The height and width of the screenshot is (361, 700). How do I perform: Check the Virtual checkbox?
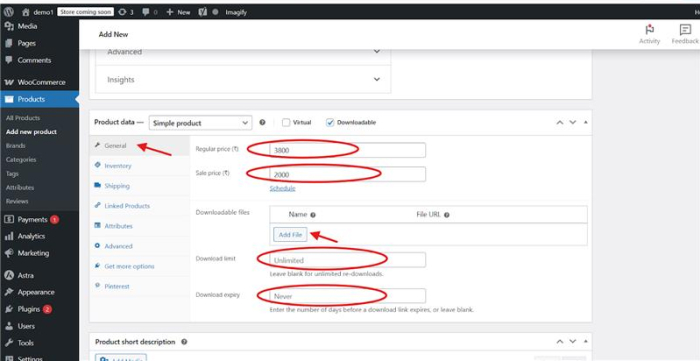tap(286, 122)
